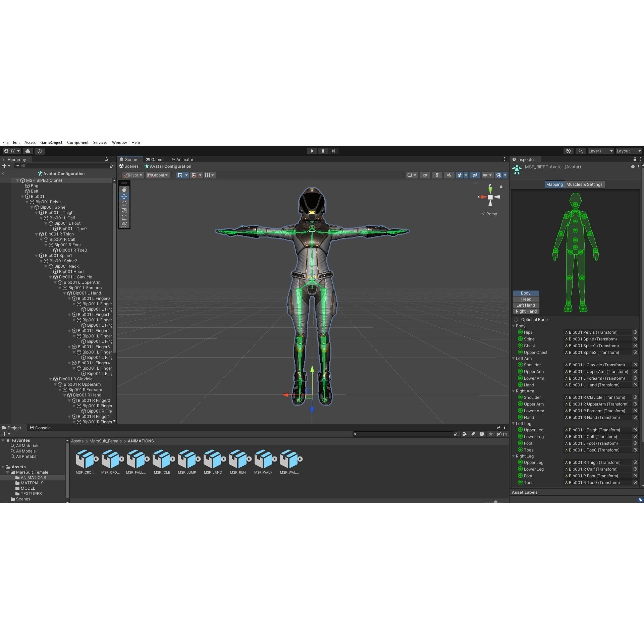Click the Project panel search field
Viewport: 644px width, 644px height.
point(402,434)
